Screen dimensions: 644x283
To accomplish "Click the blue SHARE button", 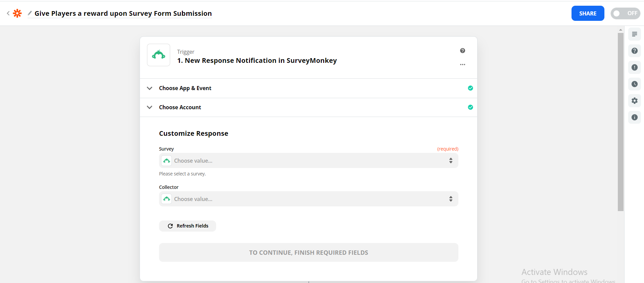I will click(588, 13).
